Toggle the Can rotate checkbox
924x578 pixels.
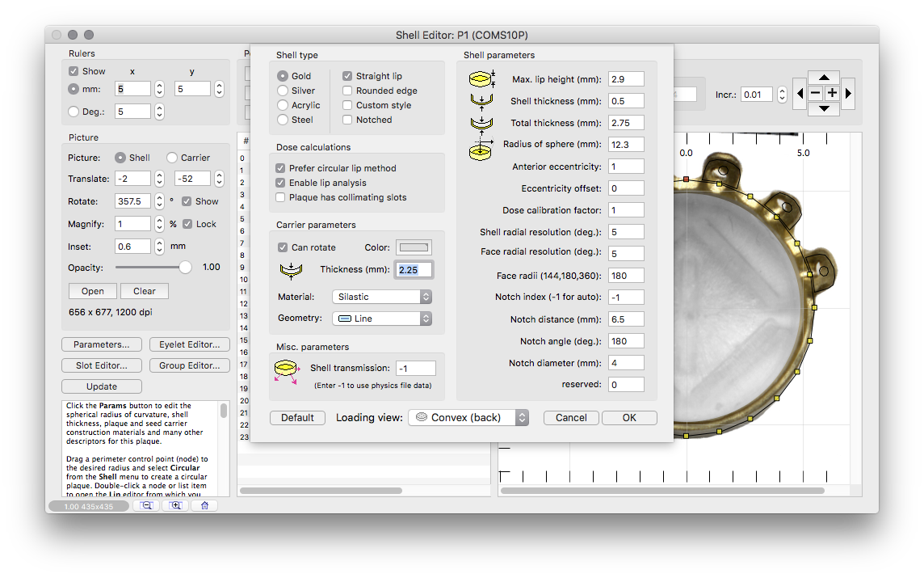tap(283, 247)
